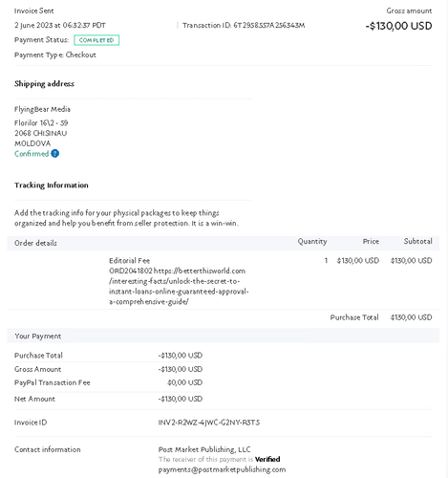Click the Post Market Publishing, LLC name

tap(204, 449)
